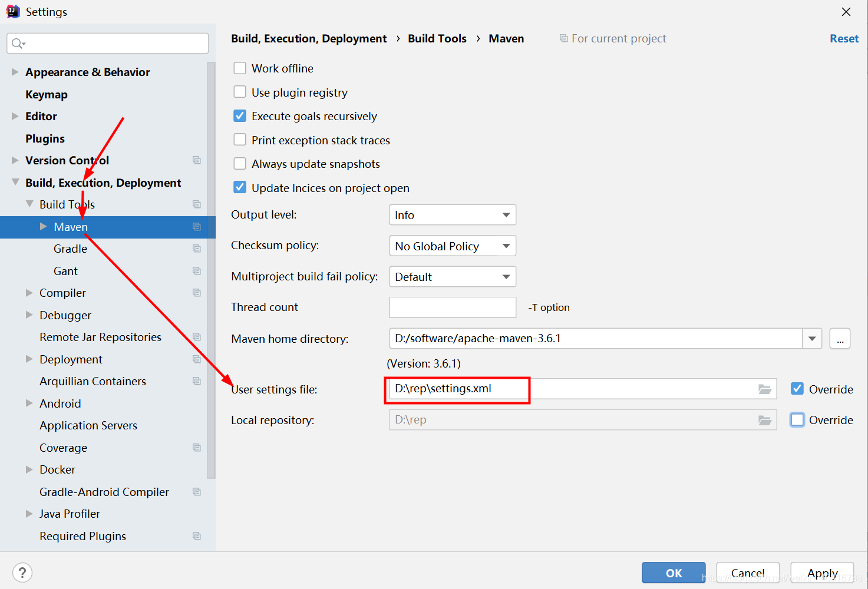Screen dimensions: 868x589
Task: Open the Checksum policy dropdown
Action: 453,246
